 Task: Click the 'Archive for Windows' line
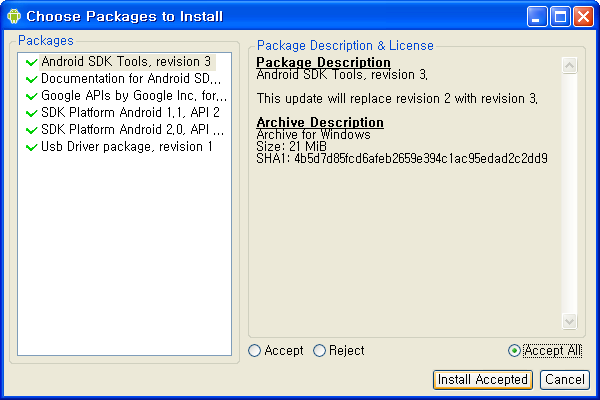coord(313,134)
